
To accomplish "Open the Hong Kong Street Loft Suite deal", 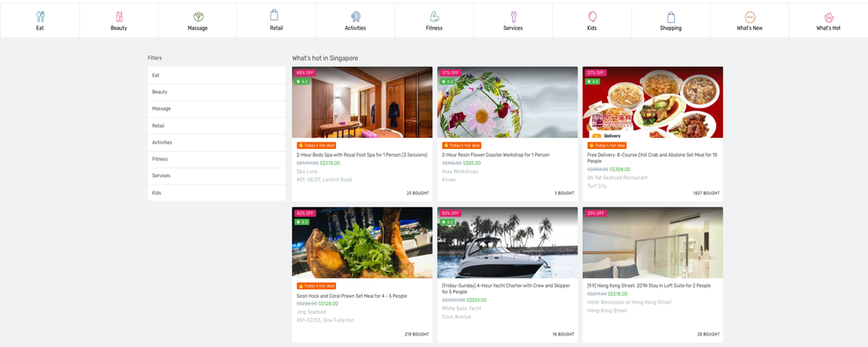I will click(x=648, y=286).
